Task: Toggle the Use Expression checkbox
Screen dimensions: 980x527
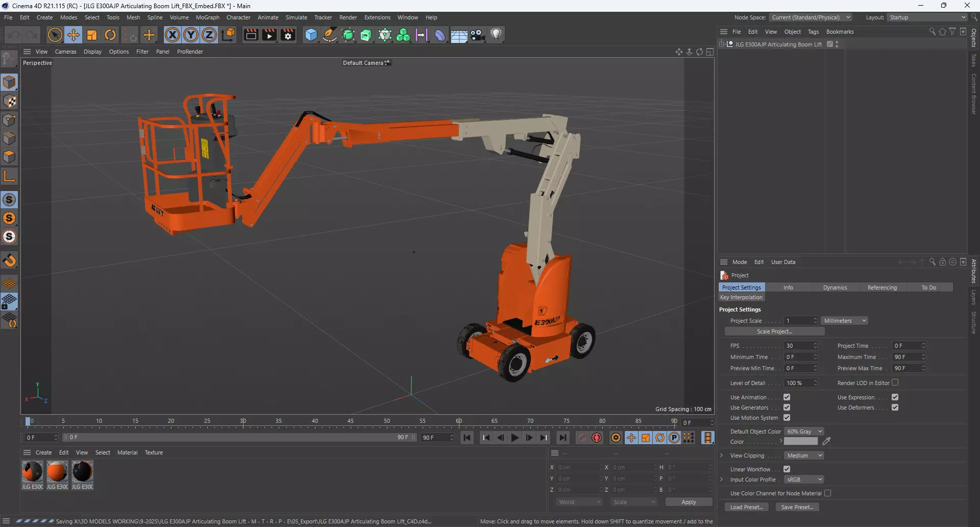Action: click(895, 397)
